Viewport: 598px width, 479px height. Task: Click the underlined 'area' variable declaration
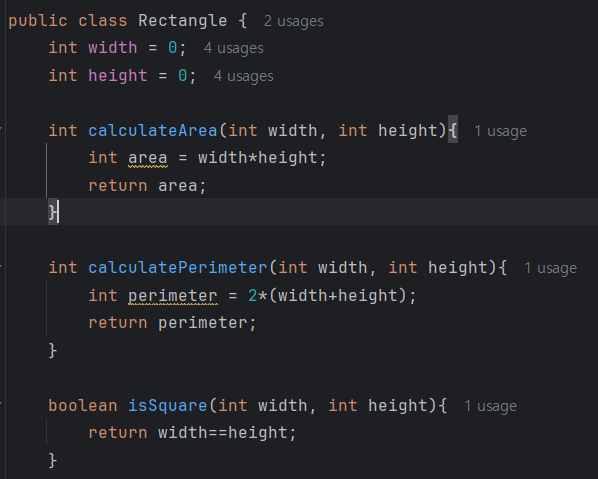[x=148, y=158]
